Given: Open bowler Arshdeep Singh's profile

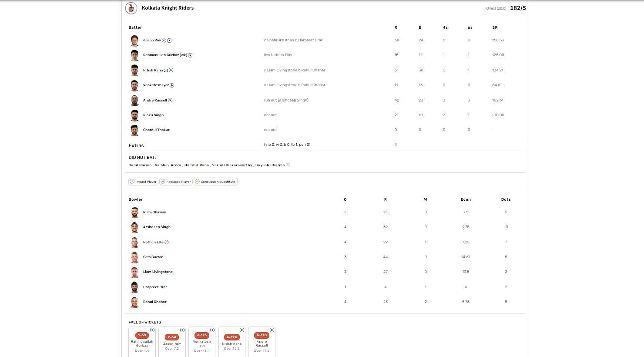Looking at the screenshot, I should pyautogui.click(x=157, y=227).
